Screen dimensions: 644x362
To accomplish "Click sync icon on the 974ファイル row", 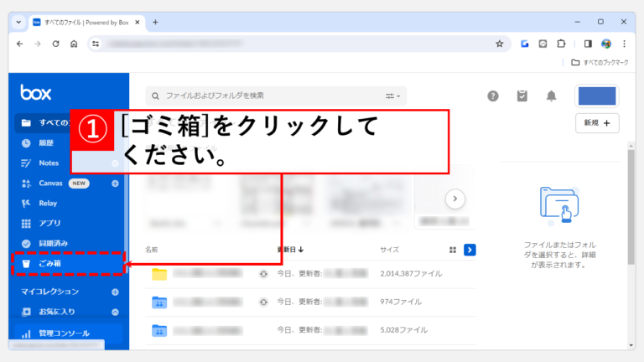I will coord(263,302).
